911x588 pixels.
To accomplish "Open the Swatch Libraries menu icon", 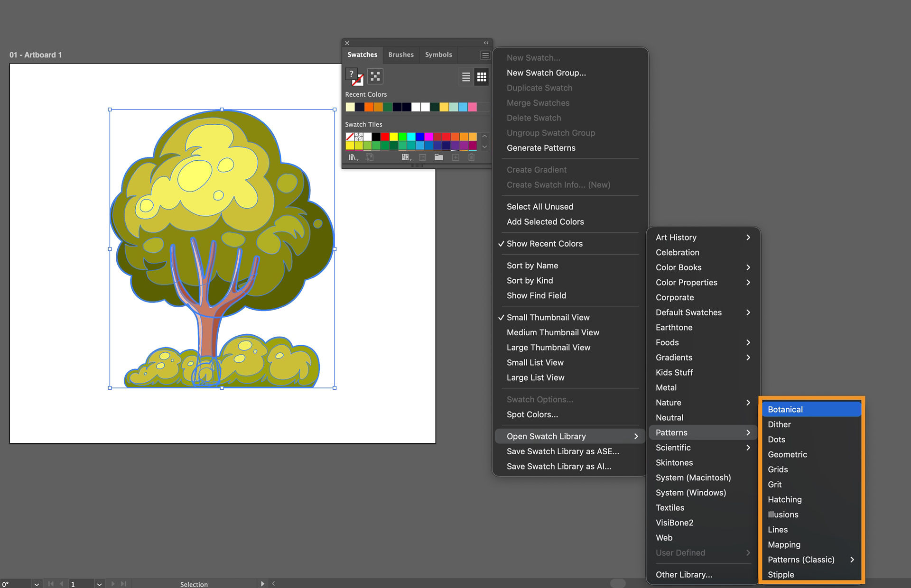I will click(x=353, y=157).
